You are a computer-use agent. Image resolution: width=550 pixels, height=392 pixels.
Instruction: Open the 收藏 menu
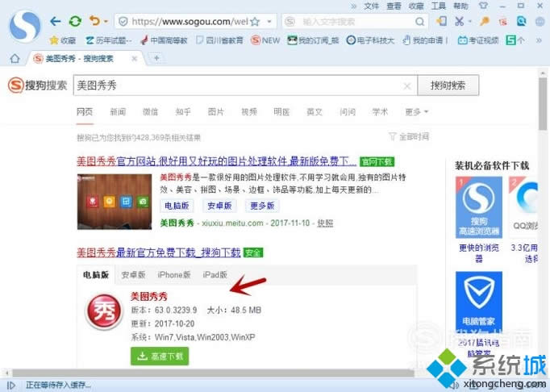[416, 6]
